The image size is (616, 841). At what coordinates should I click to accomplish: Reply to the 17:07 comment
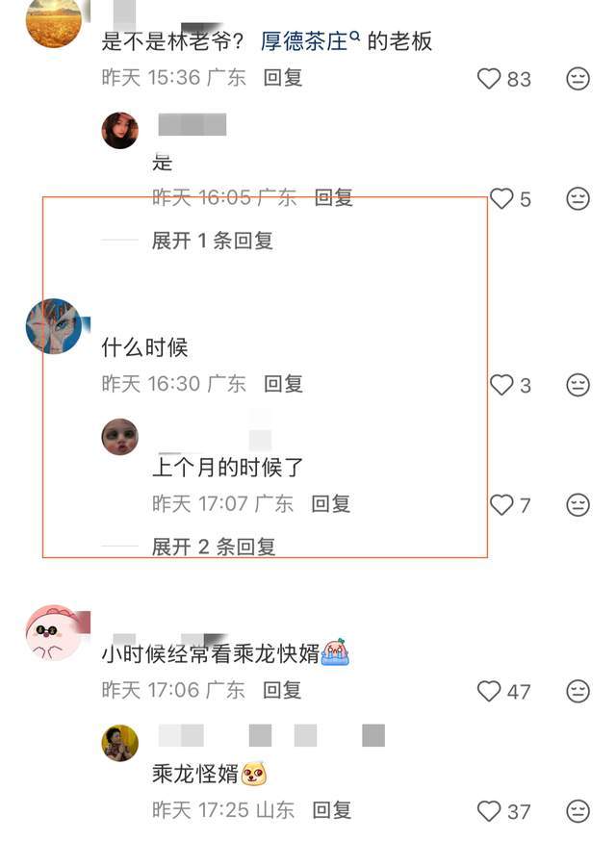[x=330, y=504]
